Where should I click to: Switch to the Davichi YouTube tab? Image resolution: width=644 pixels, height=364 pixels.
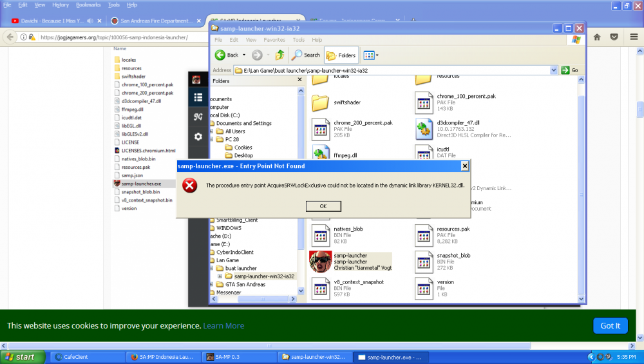tap(52, 21)
